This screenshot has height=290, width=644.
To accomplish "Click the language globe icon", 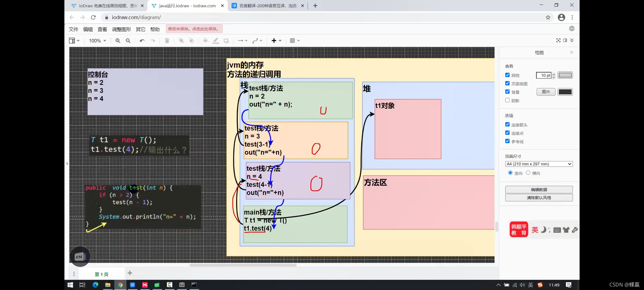I will 572,28.
